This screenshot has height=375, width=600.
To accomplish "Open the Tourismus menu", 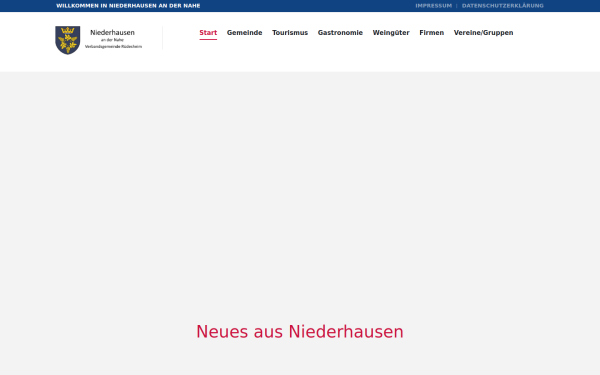I will tap(290, 33).
